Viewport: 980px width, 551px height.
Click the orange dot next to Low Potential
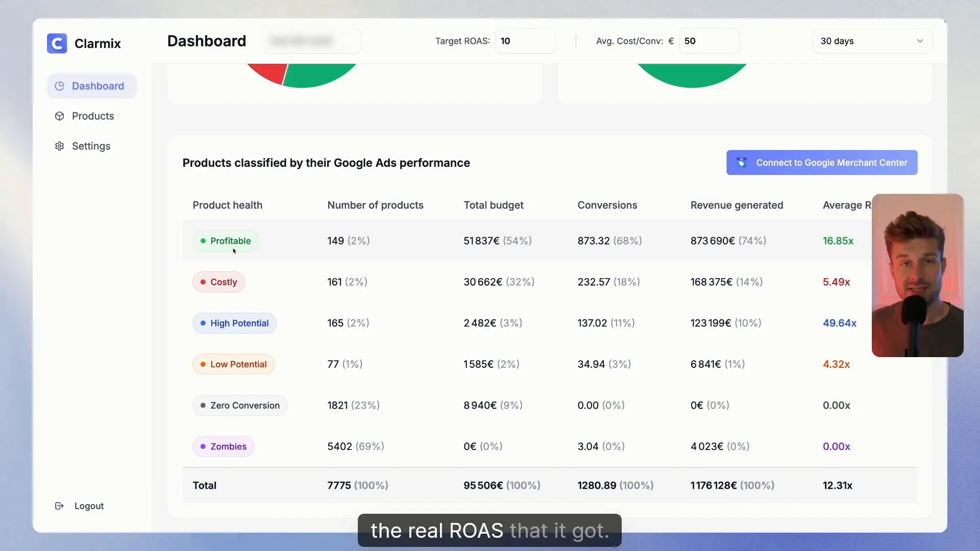tap(204, 364)
